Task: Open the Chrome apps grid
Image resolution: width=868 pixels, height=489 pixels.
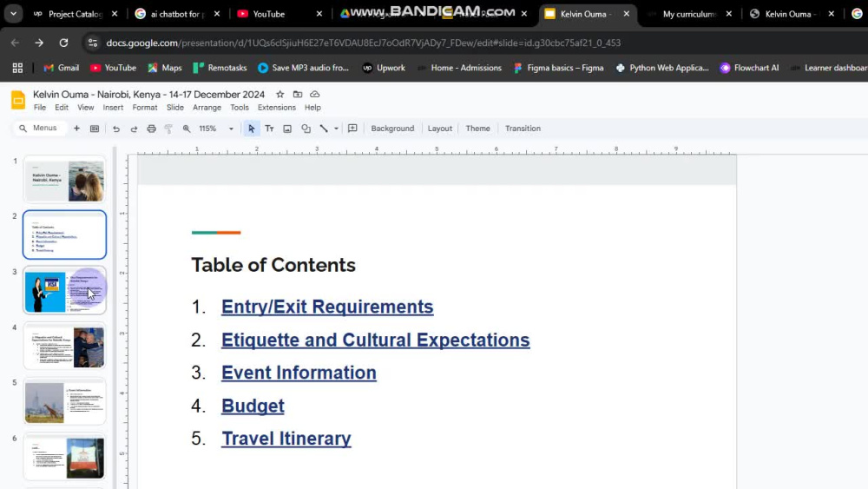Action: [x=17, y=68]
